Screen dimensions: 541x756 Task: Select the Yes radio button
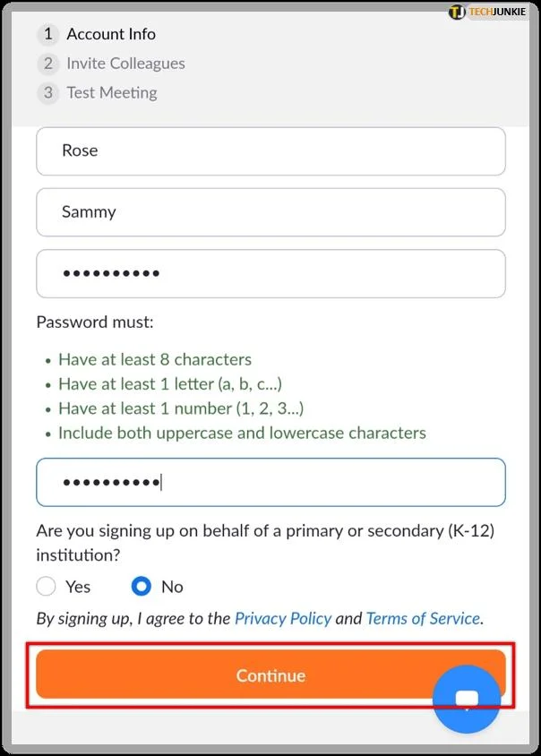coord(47,587)
